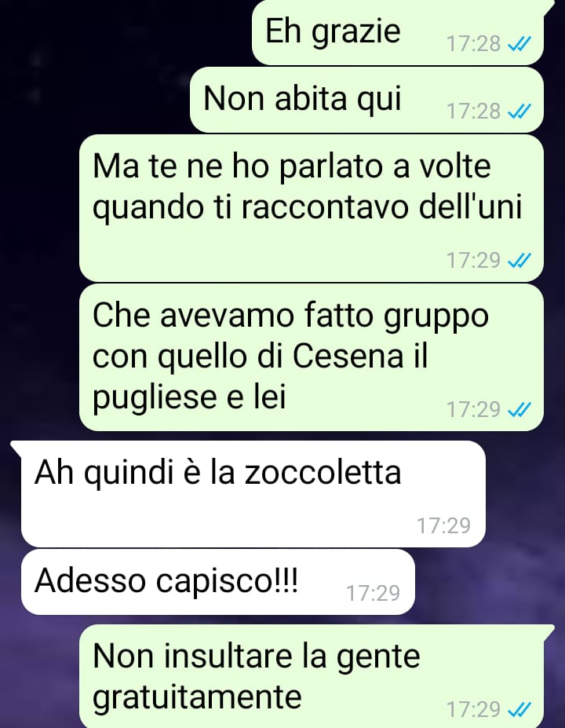This screenshot has width=565, height=728.
Task: Click 17:29 timestamp on "Cesena" message
Action: coord(474,409)
